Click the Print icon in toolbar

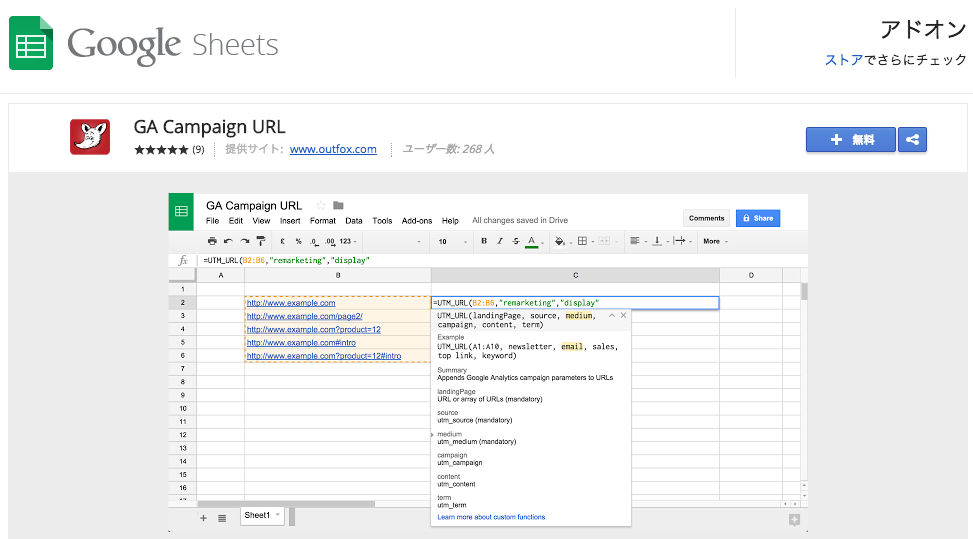212,241
